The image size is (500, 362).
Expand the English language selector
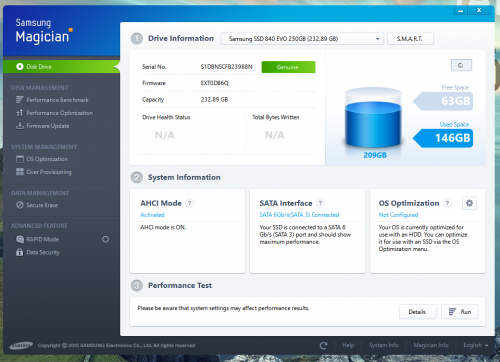pyautogui.click(x=476, y=345)
